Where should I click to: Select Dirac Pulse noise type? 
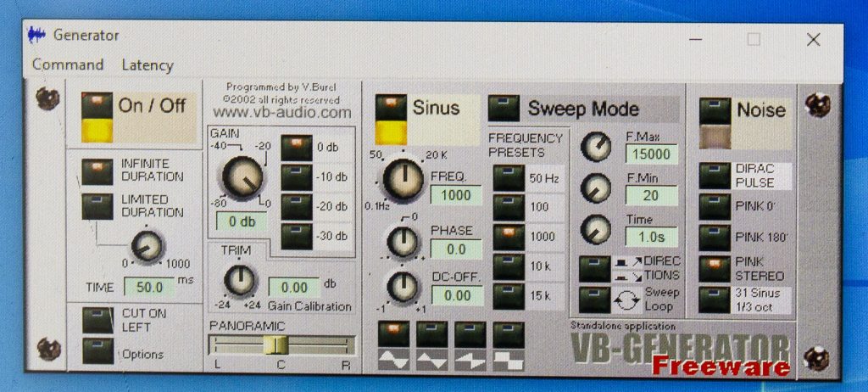click(715, 175)
